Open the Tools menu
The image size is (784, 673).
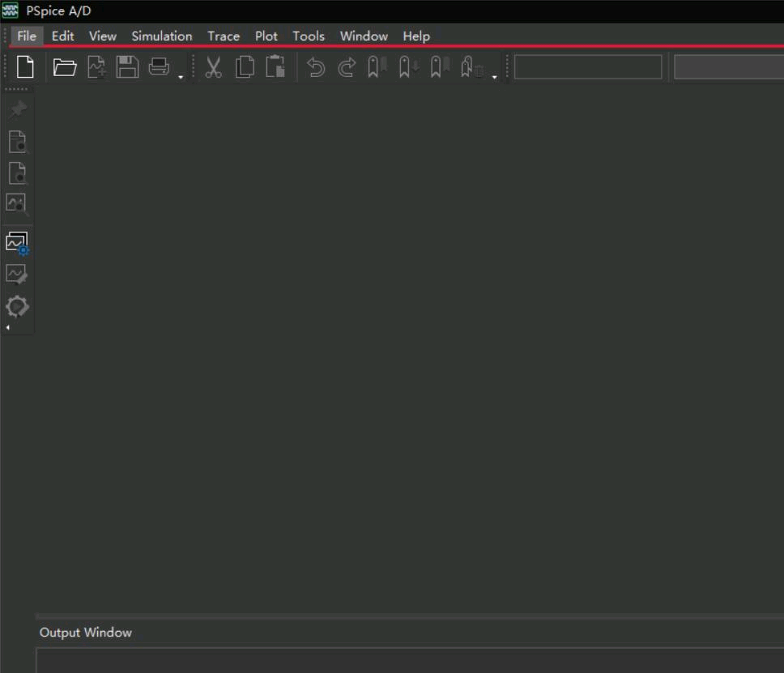(309, 36)
